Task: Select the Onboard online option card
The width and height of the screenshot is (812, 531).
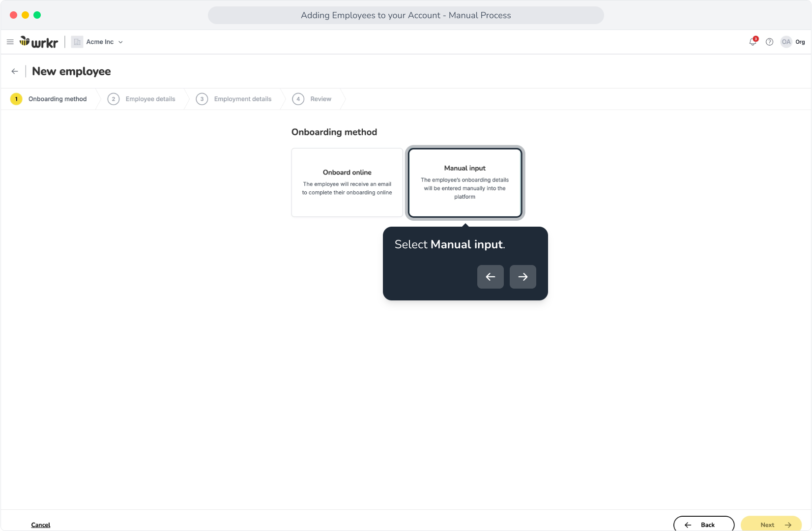Action: [347, 182]
